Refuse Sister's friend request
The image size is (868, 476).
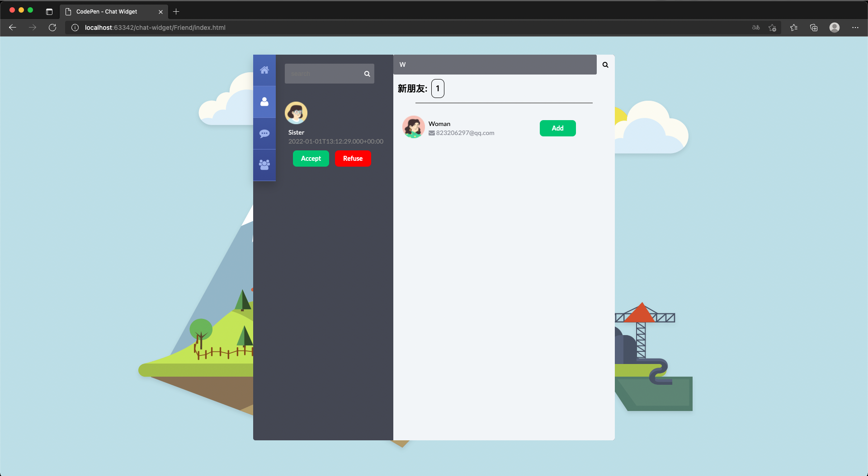pyautogui.click(x=353, y=159)
